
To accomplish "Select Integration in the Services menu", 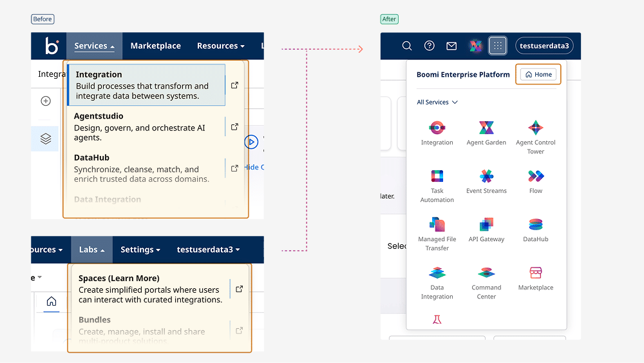I will coord(147,85).
